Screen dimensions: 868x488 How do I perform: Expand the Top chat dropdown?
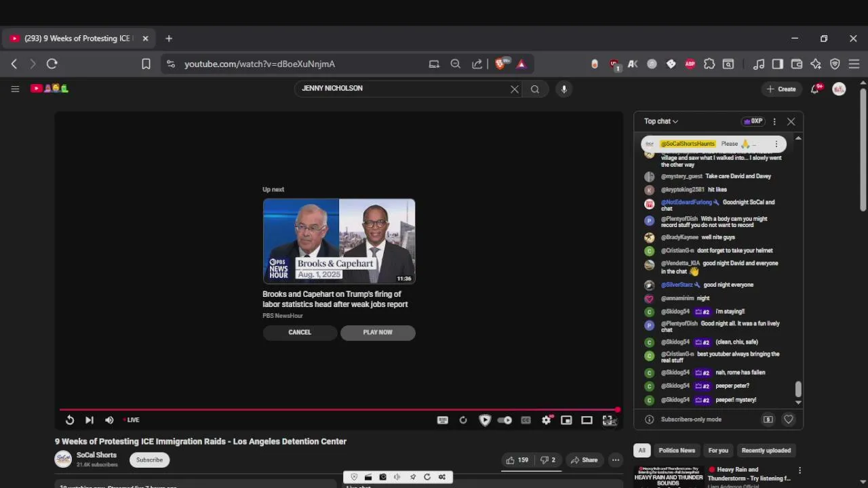tap(661, 121)
